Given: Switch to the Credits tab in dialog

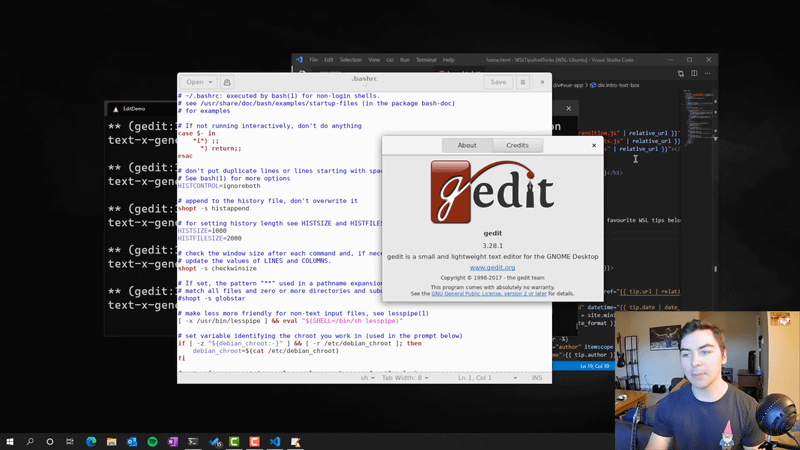Looking at the screenshot, I should tap(517, 145).
